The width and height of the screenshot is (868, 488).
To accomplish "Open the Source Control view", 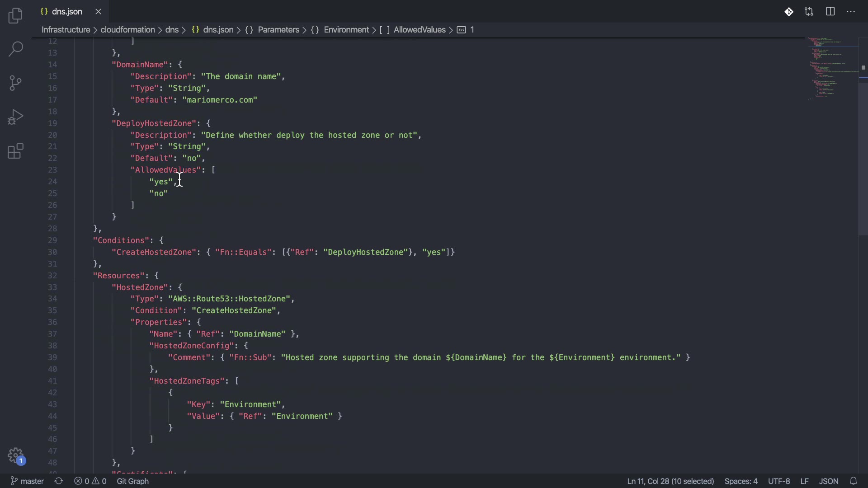I will tap(15, 83).
